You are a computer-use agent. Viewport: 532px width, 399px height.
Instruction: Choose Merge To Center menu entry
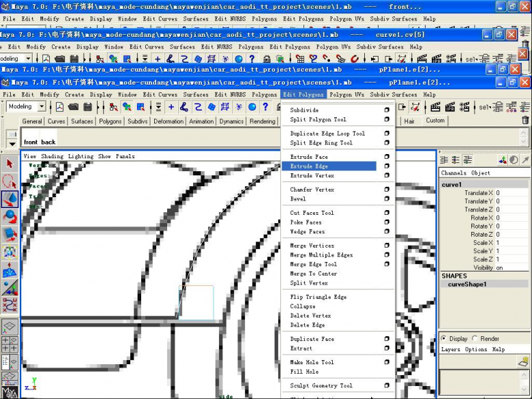313,274
